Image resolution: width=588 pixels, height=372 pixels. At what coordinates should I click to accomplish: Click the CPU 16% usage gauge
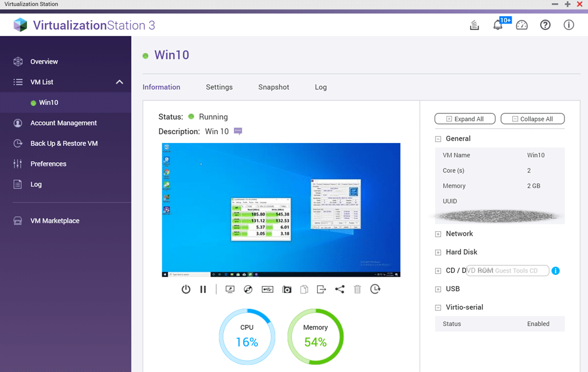[247, 337]
